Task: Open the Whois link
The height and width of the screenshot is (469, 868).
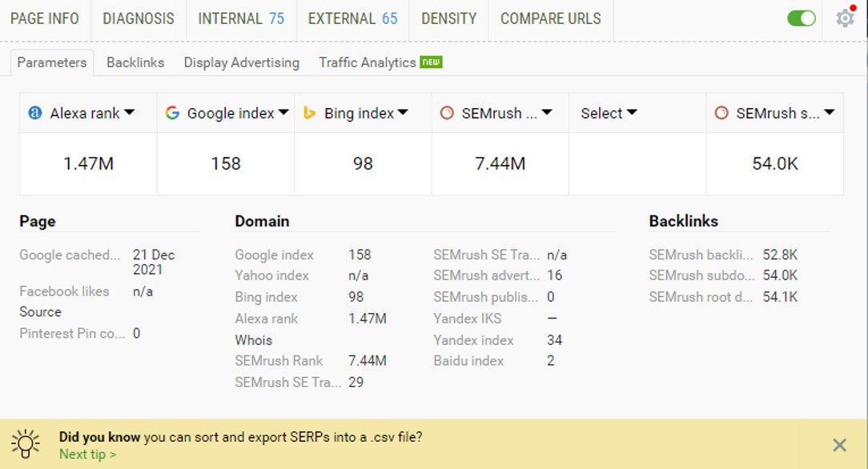Action: pos(254,340)
